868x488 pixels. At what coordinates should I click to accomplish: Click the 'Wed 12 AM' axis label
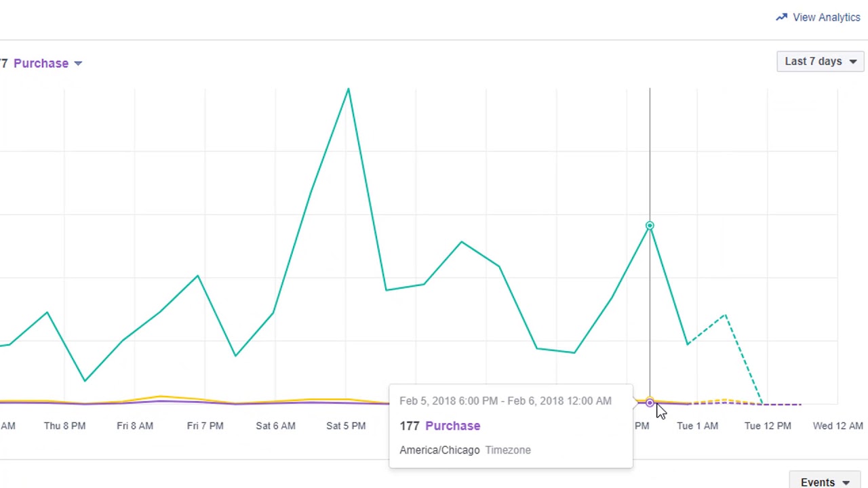(x=838, y=426)
